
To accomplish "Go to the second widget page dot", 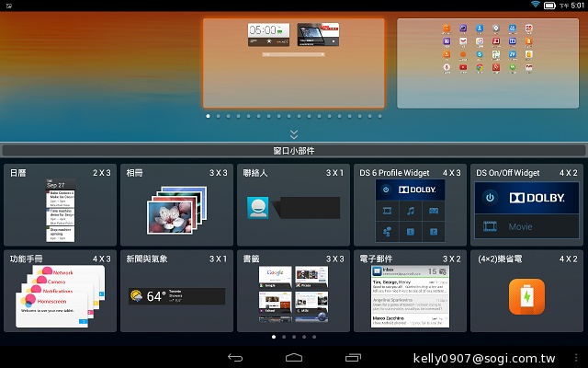I will (284, 337).
